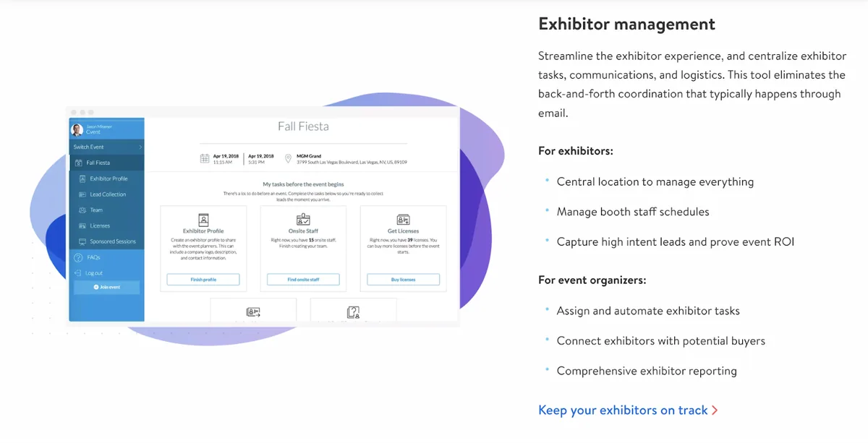Click the Exhibitor management heading
The width and height of the screenshot is (868, 443).
point(626,24)
